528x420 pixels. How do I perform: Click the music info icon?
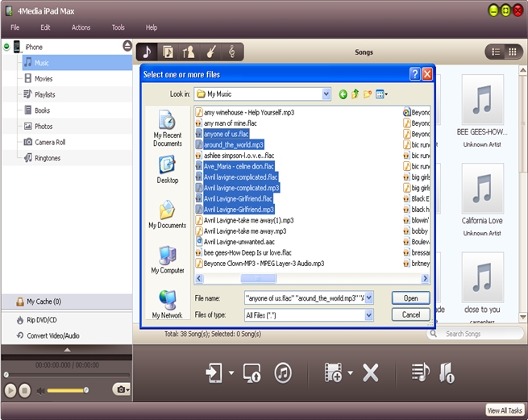pos(447,372)
